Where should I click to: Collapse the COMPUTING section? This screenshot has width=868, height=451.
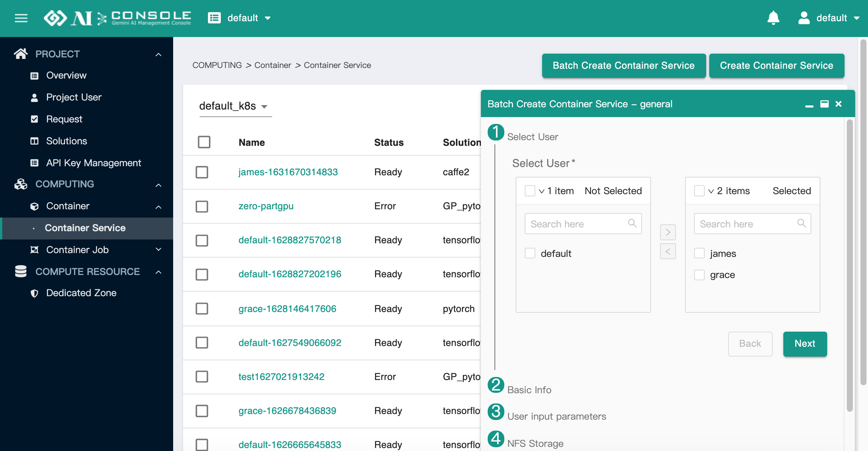[159, 185]
